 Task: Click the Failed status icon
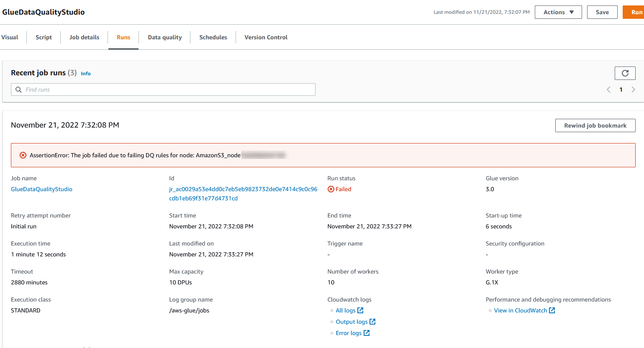pyautogui.click(x=331, y=189)
